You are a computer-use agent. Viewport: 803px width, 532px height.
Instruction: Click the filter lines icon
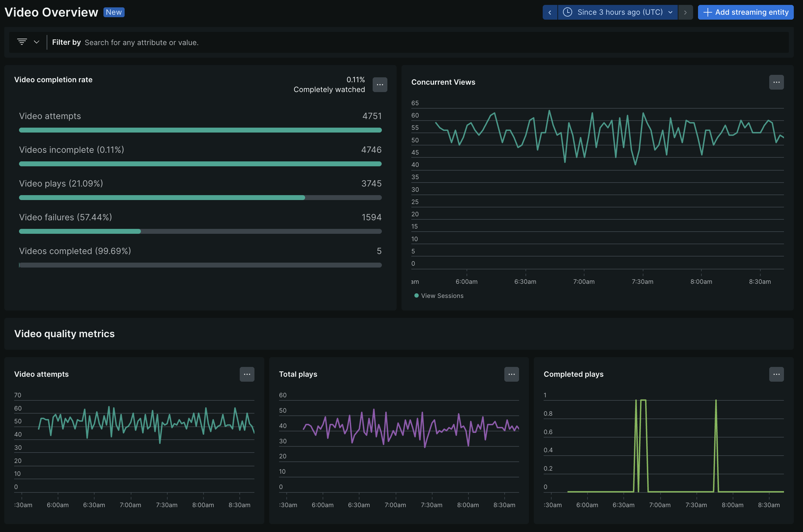(x=22, y=42)
